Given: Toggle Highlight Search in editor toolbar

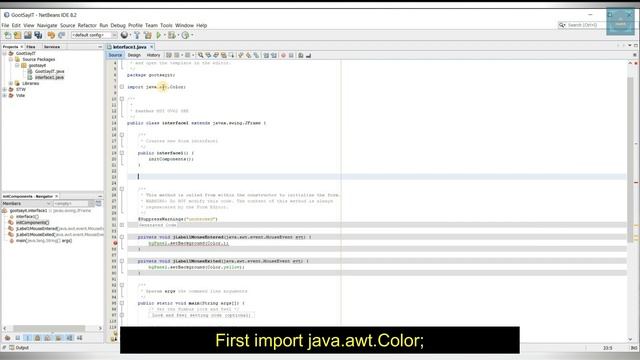Looking at the screenshot, I should (x=224, y=55).
